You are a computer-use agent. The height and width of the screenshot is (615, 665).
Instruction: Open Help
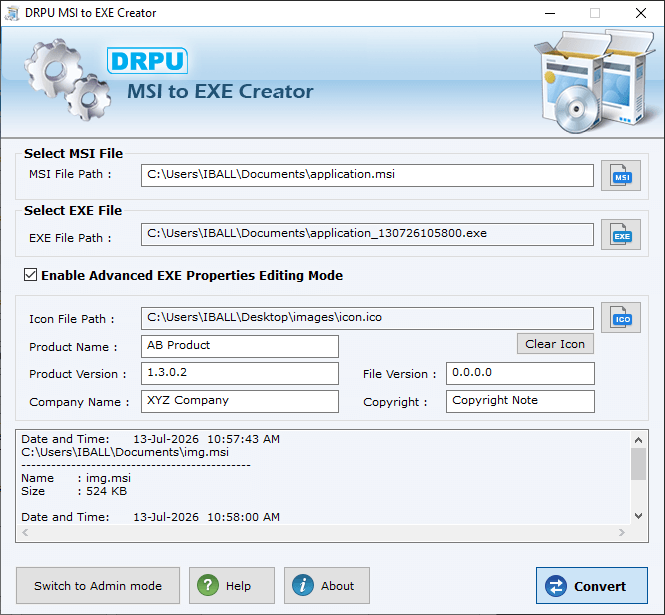tap(232, 586)
